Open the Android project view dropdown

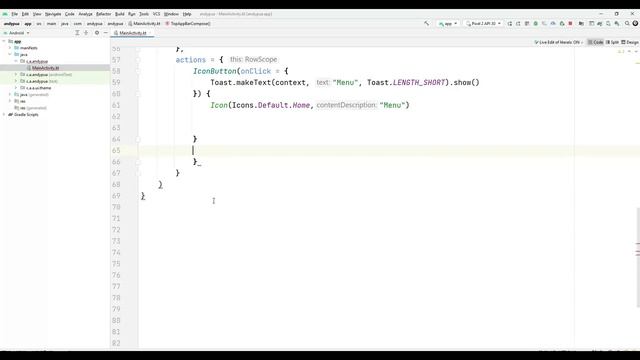pos(16,33)
